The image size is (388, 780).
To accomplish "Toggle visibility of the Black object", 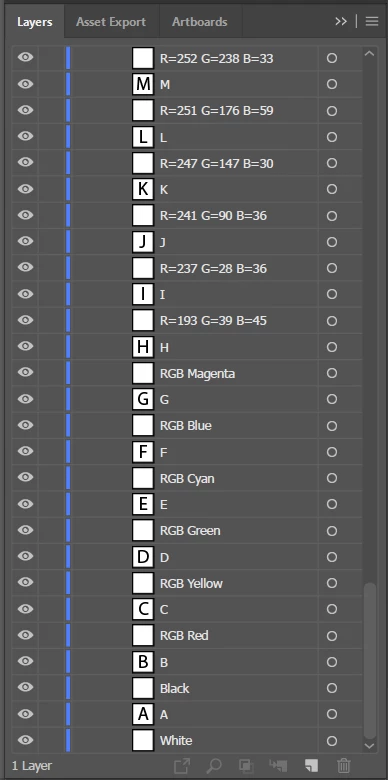I will (25, 688).
